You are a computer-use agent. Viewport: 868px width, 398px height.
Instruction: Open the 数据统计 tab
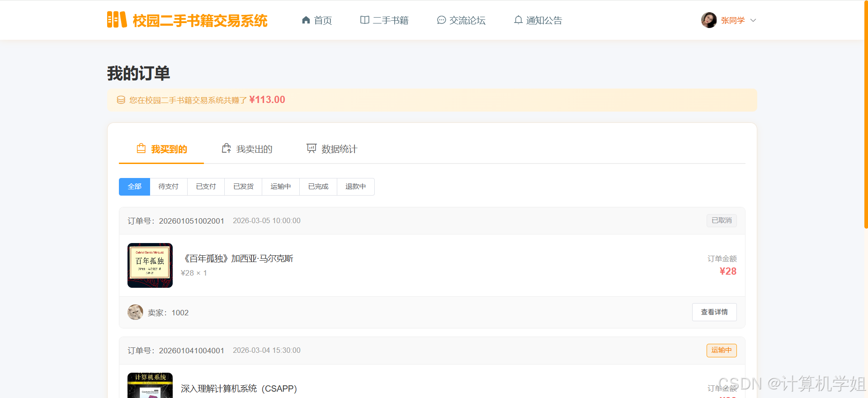[331, 149]
